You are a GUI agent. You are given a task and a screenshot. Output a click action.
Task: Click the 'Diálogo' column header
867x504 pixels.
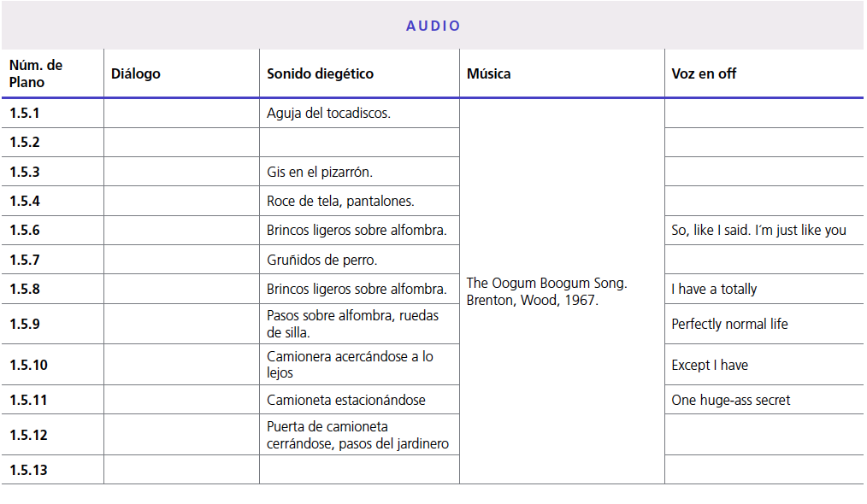136,73
